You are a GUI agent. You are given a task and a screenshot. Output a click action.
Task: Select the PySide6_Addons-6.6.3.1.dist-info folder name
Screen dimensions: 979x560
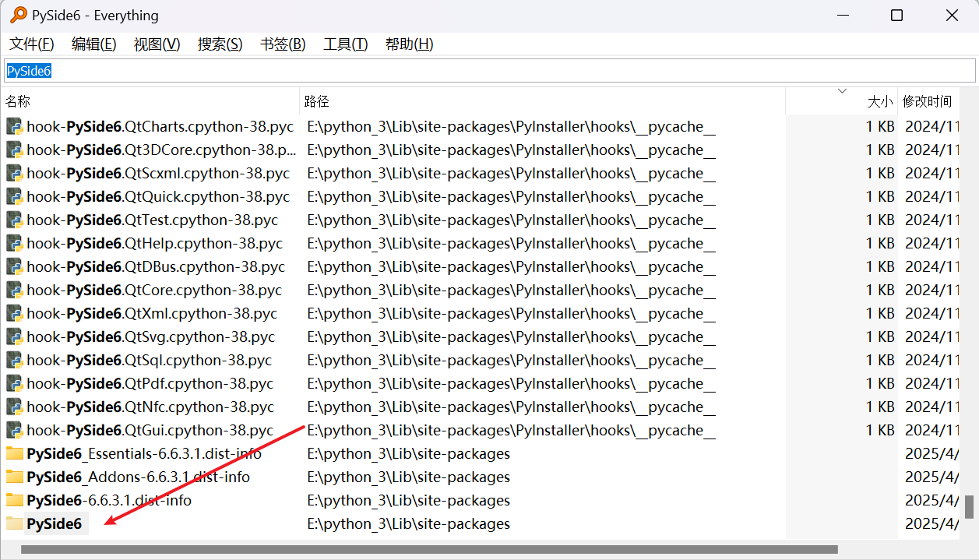[138, 477]
